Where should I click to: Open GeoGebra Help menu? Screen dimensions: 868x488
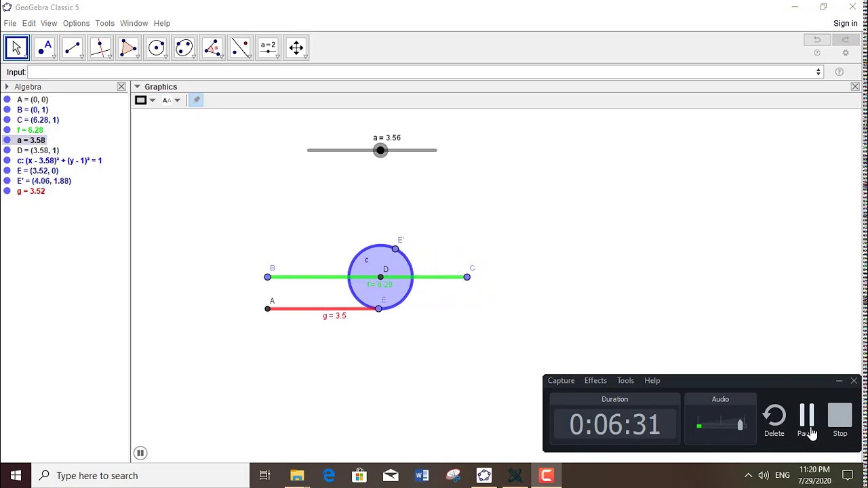coord(161,23)
